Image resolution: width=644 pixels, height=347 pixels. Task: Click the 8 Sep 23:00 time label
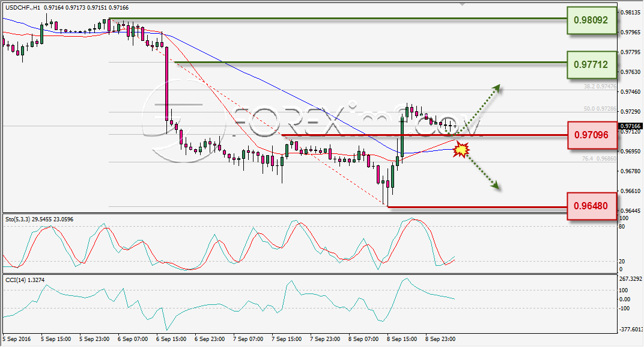point(440,339)
